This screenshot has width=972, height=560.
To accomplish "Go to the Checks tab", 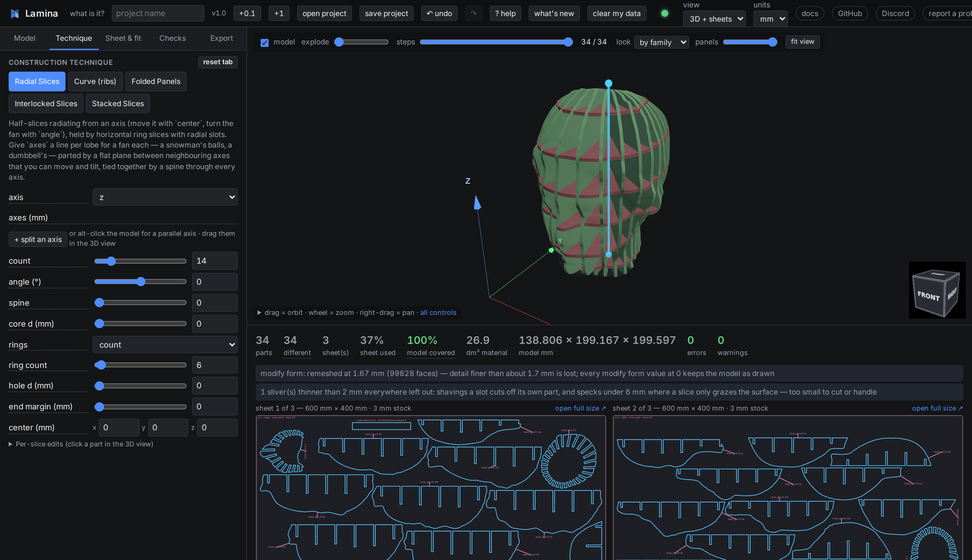I will pyautogui.click(x=173, y=38).
